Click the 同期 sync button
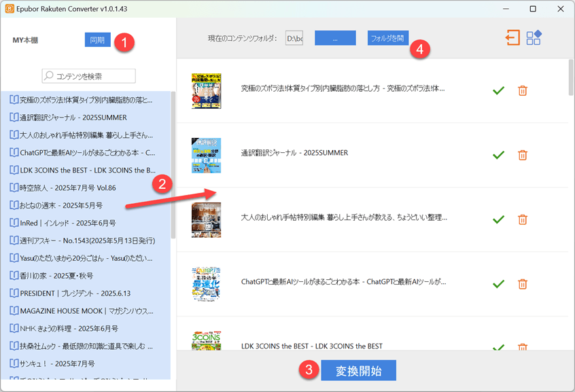The height and width of the screenshot is (392, 575). [96, 40]
